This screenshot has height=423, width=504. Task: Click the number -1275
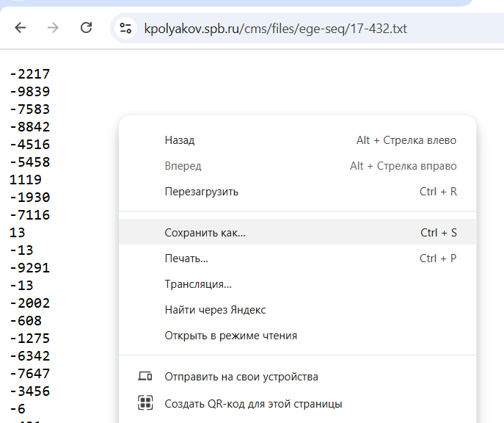coord(29,339)
